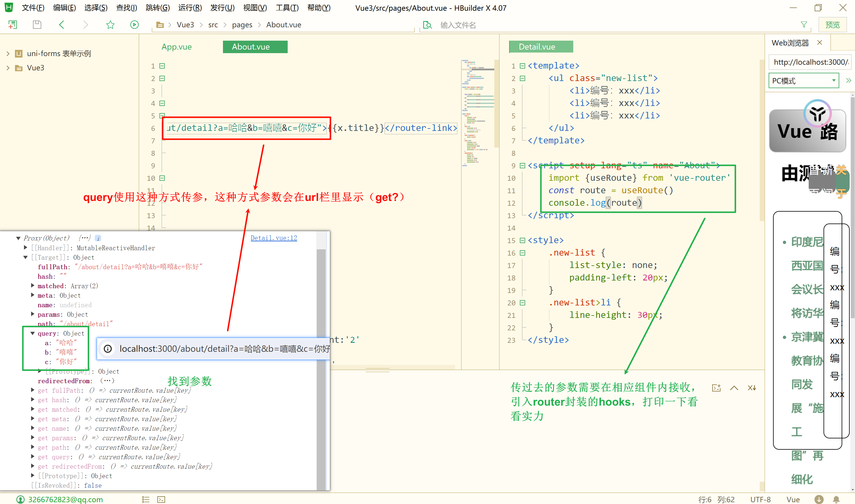
Task: Open the Detail.vue:12 source link
Action: 273,238
